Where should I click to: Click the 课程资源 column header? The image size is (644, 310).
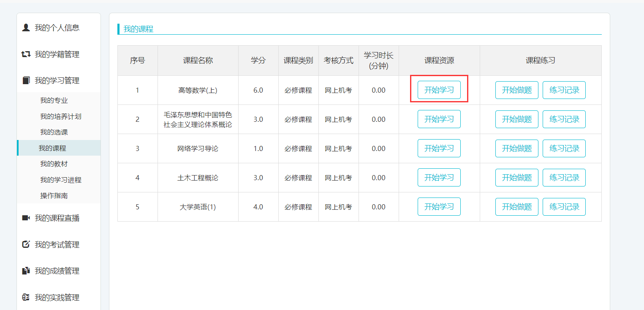(x=439, y=60)
